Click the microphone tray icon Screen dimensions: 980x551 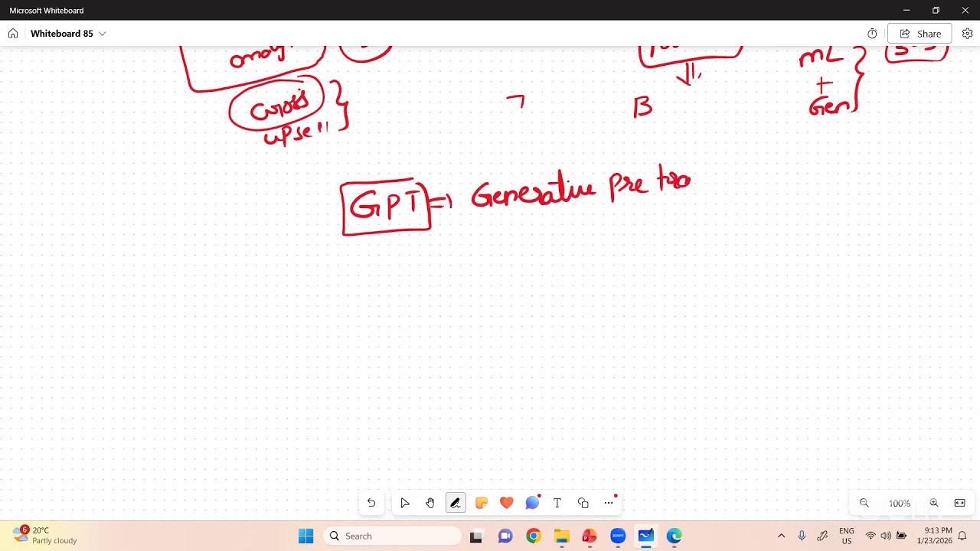tap(802, 536)
